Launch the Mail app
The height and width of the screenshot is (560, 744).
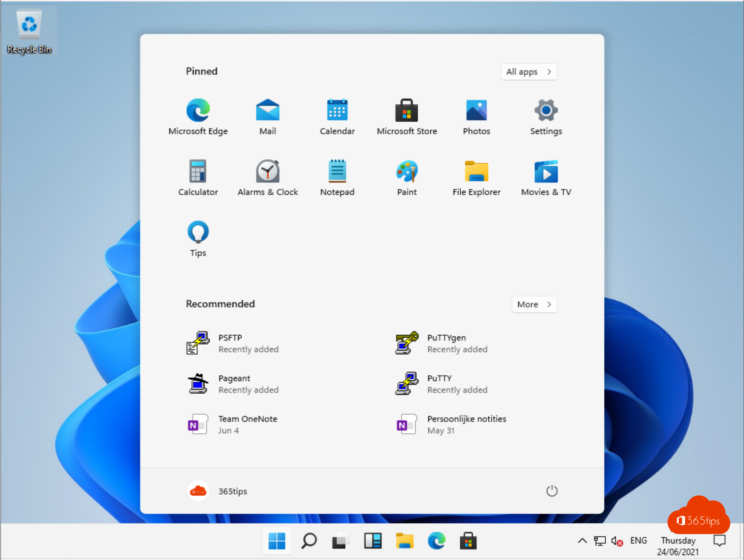[x=268, y=116]
